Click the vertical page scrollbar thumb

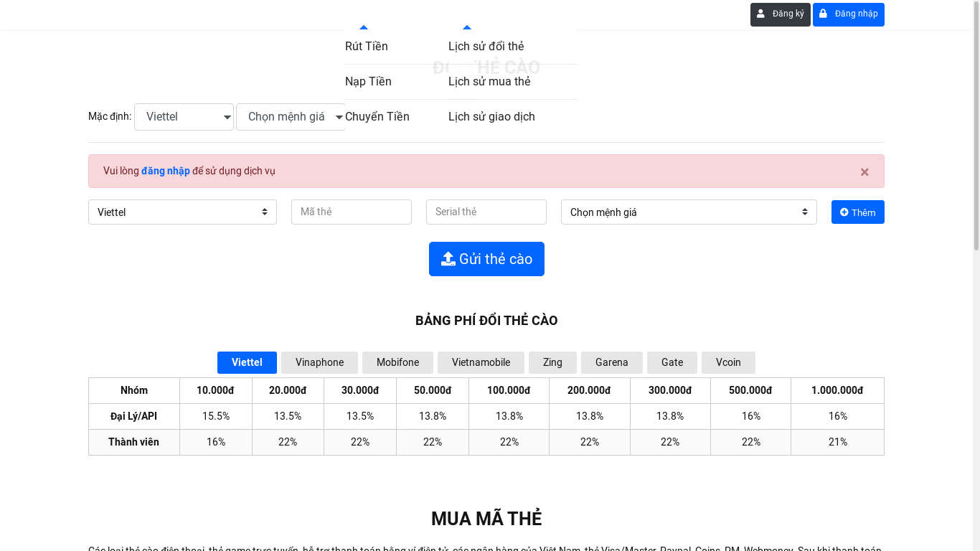click(976, 126)
